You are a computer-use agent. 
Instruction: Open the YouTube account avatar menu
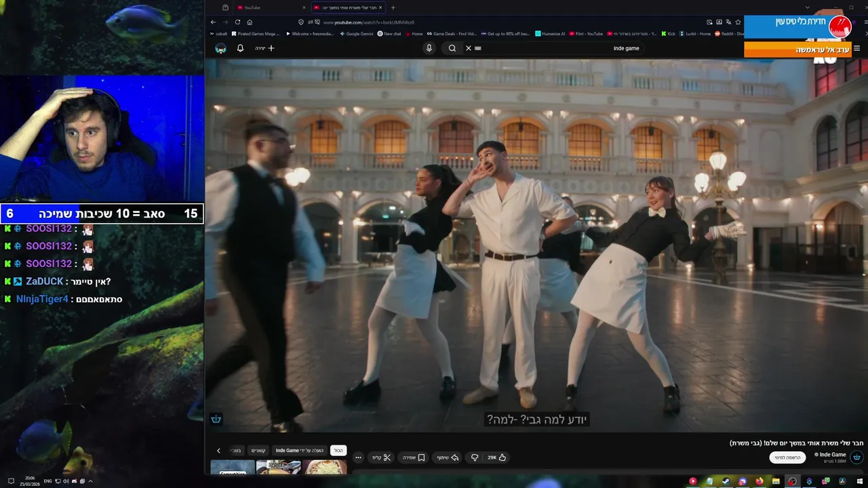pyautogui.click(x=220, y=48)
